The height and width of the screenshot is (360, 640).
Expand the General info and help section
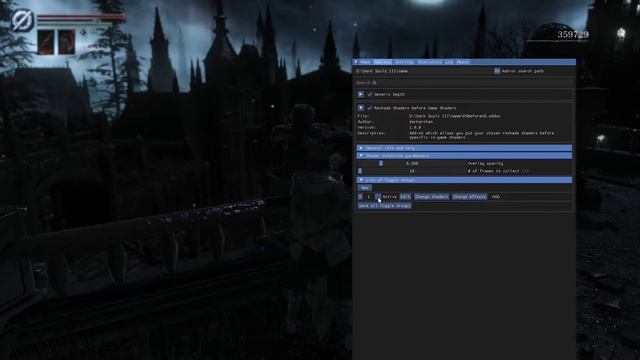(x=464, y=148)
